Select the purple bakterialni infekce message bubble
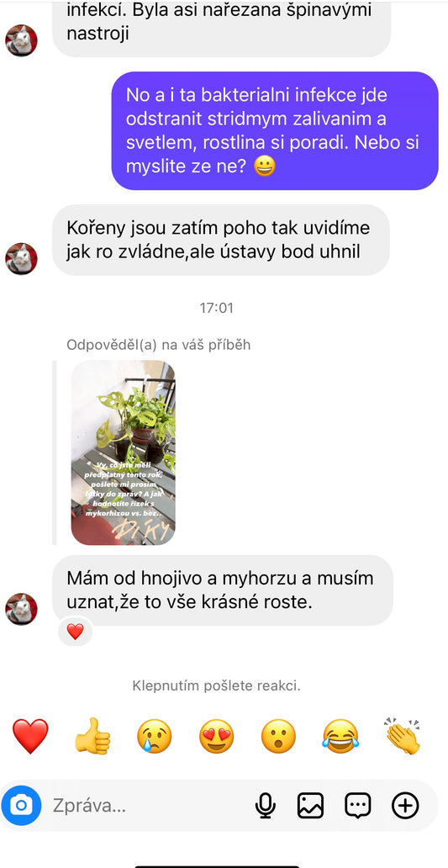 275,130
